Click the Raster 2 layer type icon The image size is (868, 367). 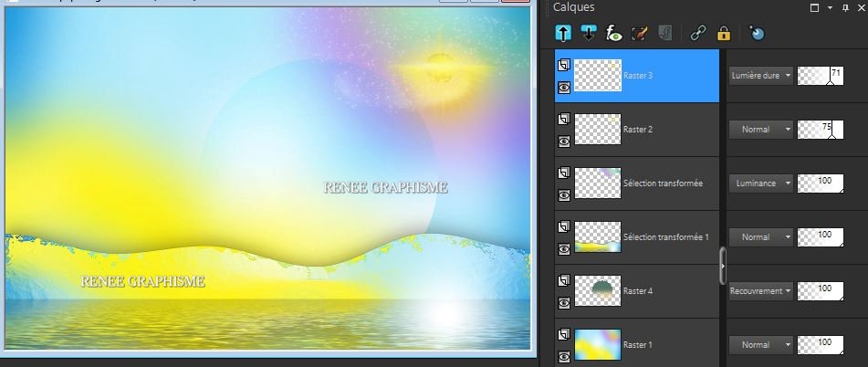coord(563,119)
